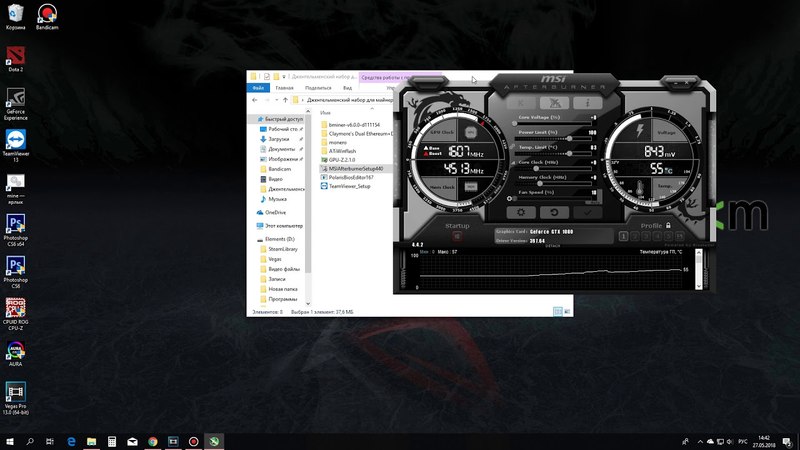Select profile slot 2 in Afterburner

pyautogui.click(x=635, y=236)
